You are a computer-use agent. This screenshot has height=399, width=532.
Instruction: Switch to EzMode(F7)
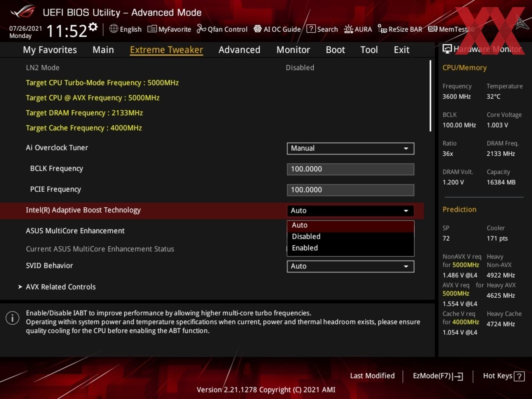438,376
